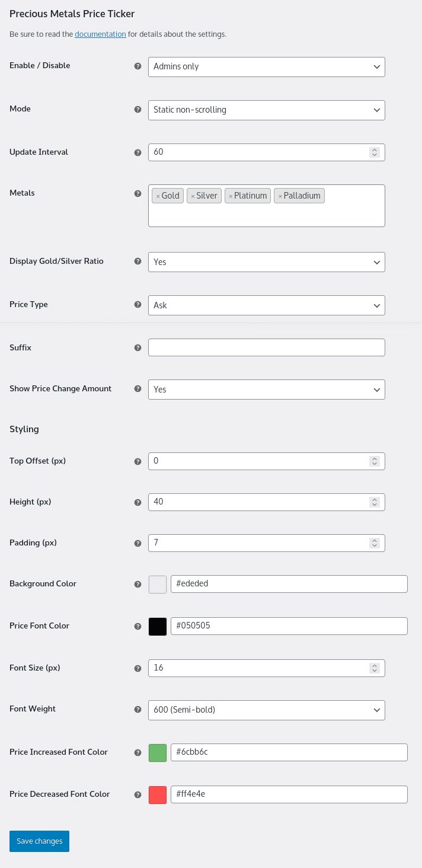Click help icon for Price Type

[x=138, y=305]
